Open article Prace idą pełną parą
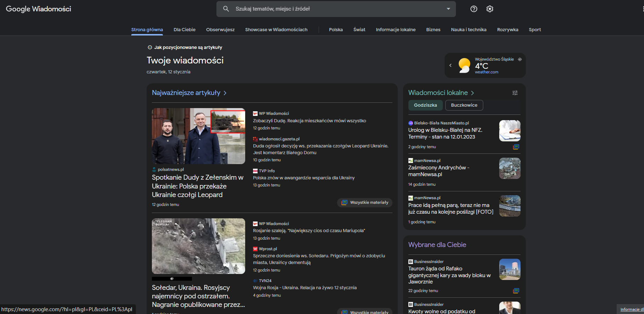 pos(451,209)
